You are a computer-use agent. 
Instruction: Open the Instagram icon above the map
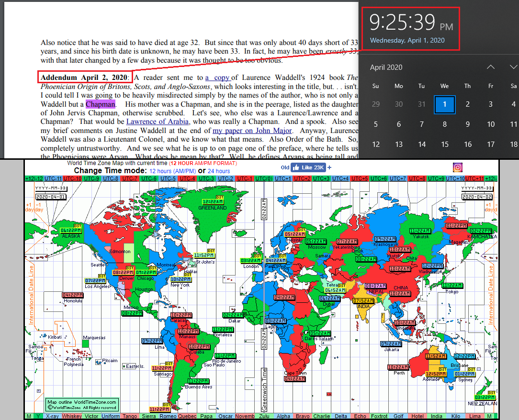pos(458,167)
